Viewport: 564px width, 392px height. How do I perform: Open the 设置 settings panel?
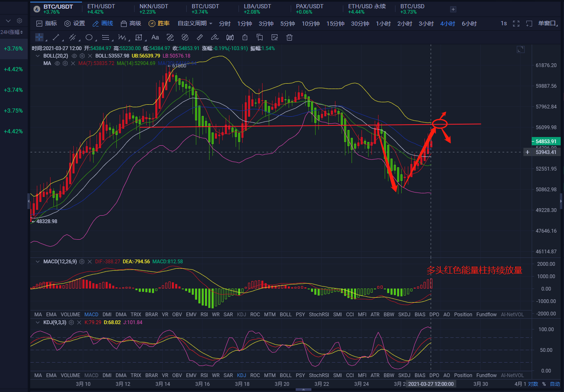pyautogui.click(x=75, y=24)
